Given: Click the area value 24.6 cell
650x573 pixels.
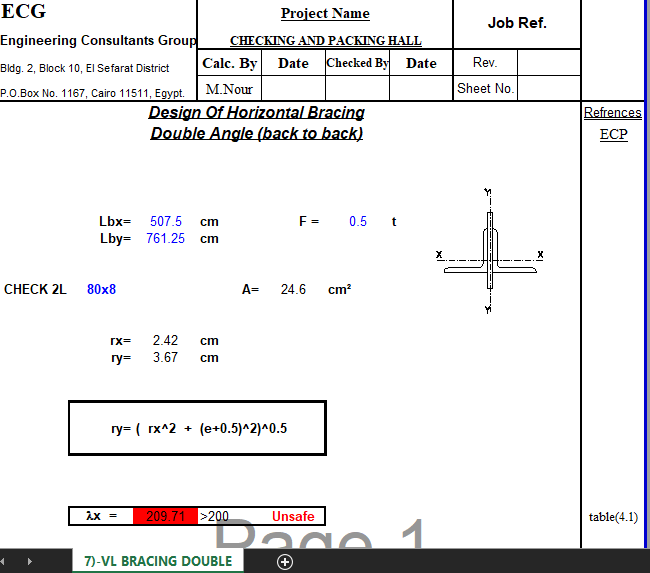Looking at the screenshot, I should 293,289.
